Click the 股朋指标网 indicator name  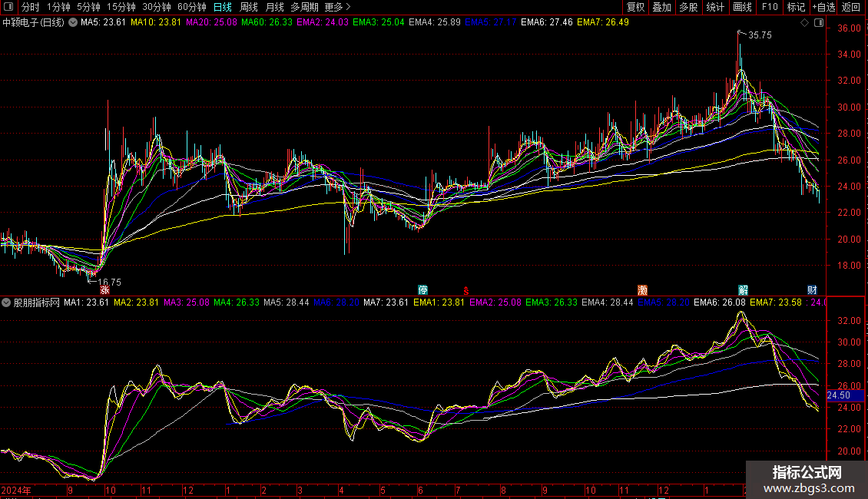(37, 302)
